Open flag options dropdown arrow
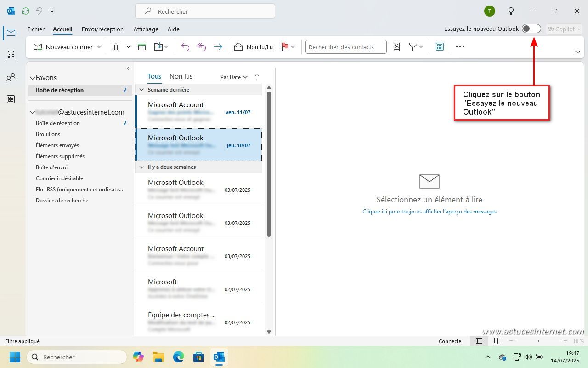588x368 pixels. [293, 47]
